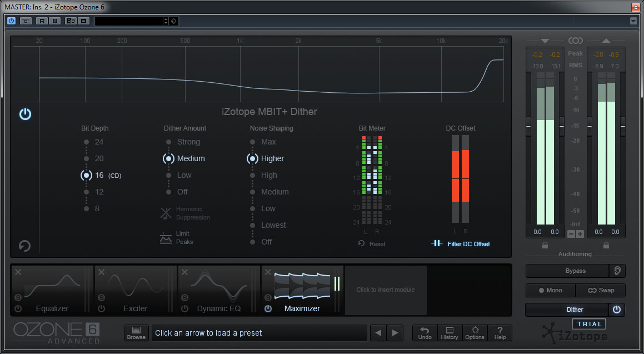Click the dither panel reset arrow icon

pos(24,246)
